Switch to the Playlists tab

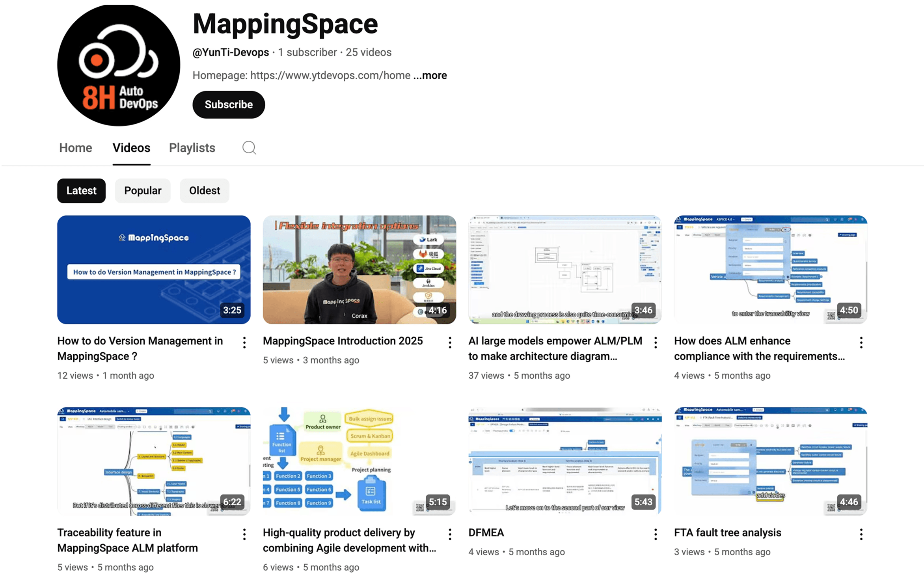192,148
